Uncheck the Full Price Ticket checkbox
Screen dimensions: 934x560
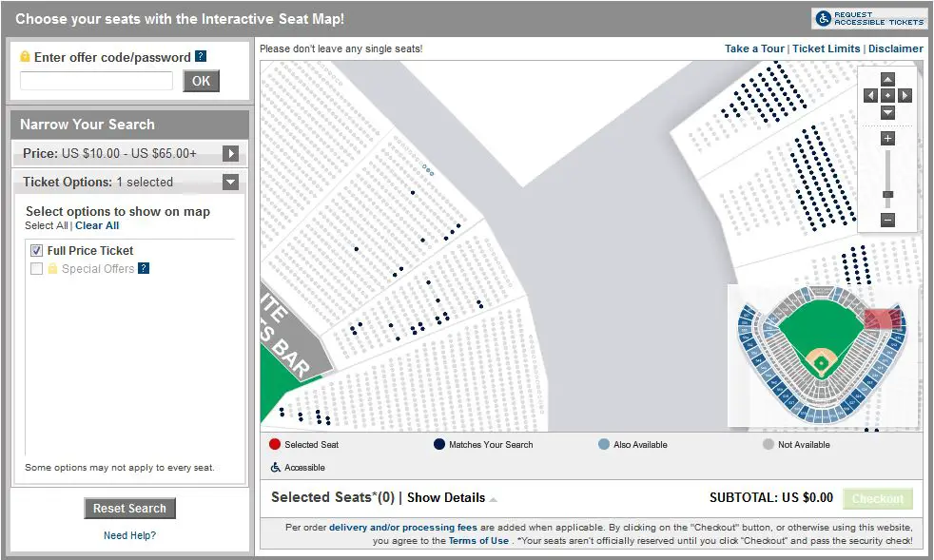coord(37,251)
